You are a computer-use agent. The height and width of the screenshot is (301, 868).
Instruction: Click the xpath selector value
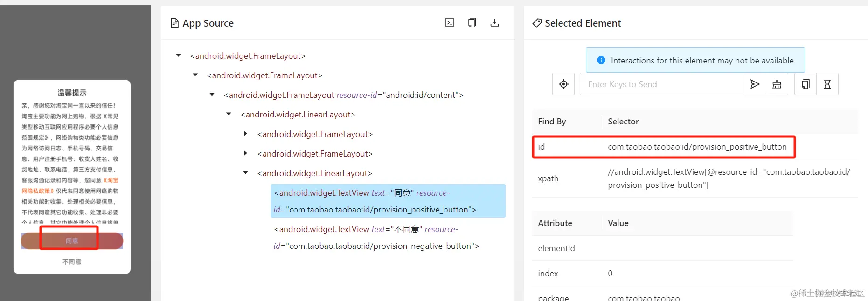click(729, 178)
